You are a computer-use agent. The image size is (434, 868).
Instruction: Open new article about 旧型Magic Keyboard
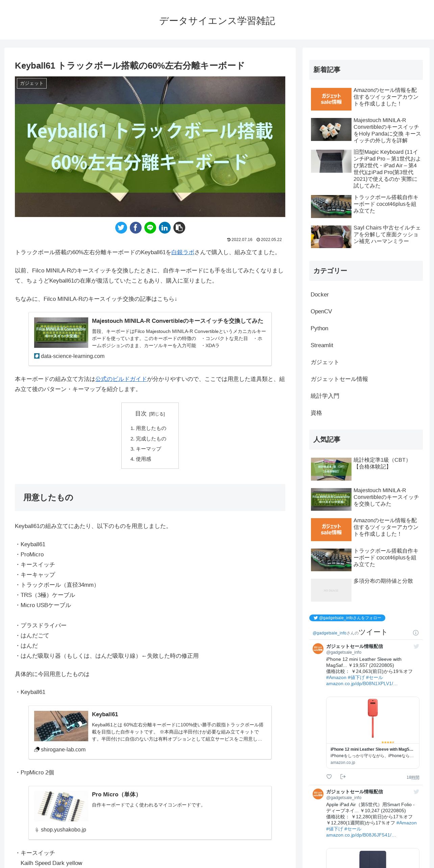tap(366, 169)
